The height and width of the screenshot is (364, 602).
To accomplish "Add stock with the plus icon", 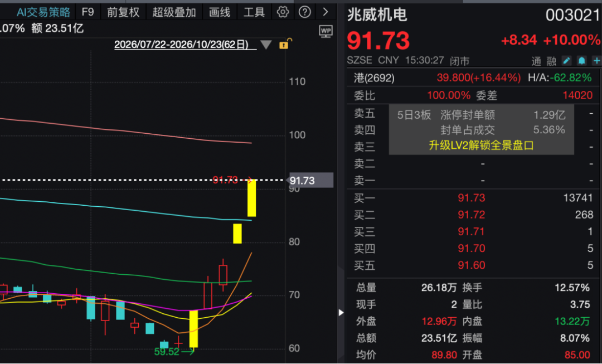I will (596, 61).
